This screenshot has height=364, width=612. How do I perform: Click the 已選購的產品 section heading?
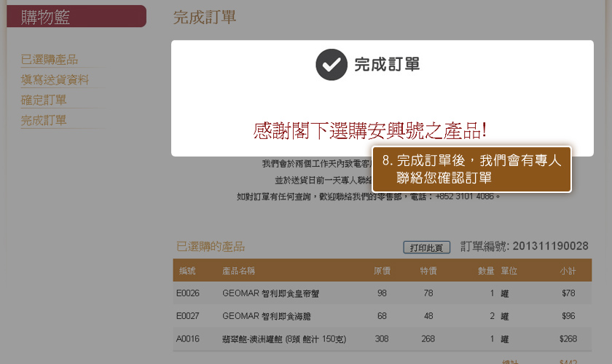point(211,247)
